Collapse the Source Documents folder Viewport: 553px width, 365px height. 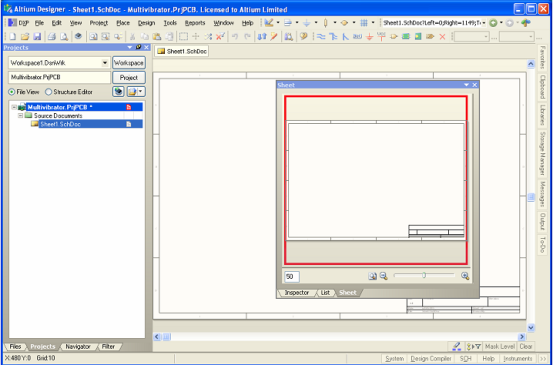point(20,116)
